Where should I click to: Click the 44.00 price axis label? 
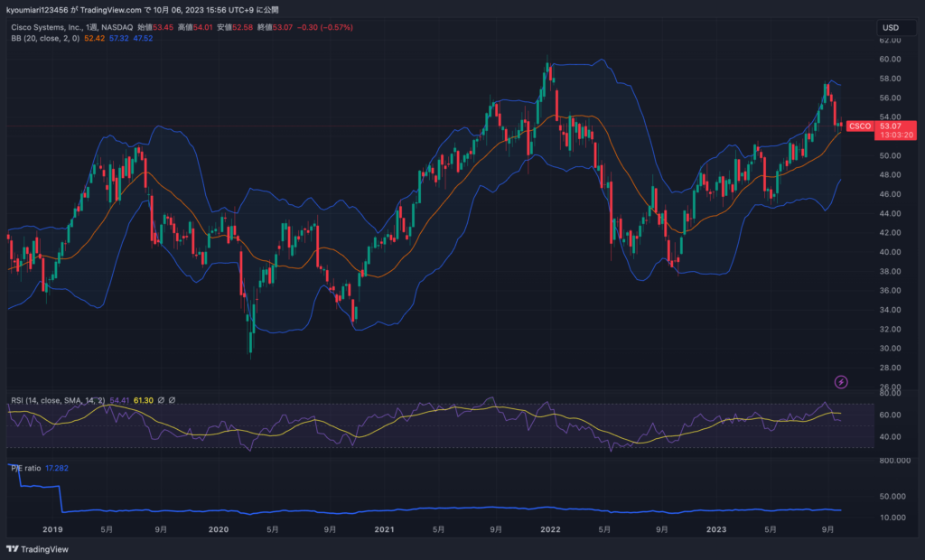[x=890, y=214]
